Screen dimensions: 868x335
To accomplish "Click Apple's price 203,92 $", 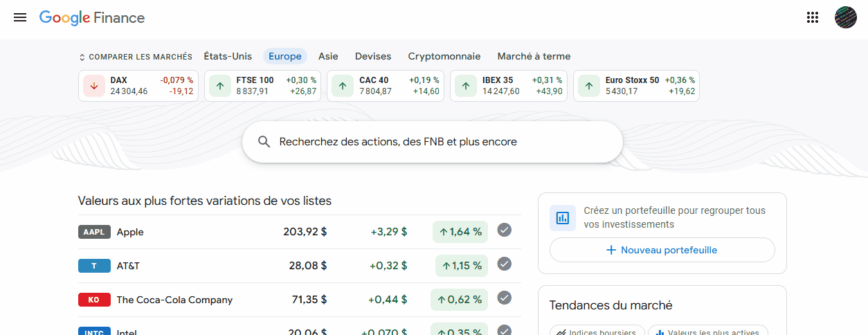I will click(x=305, y=232).
